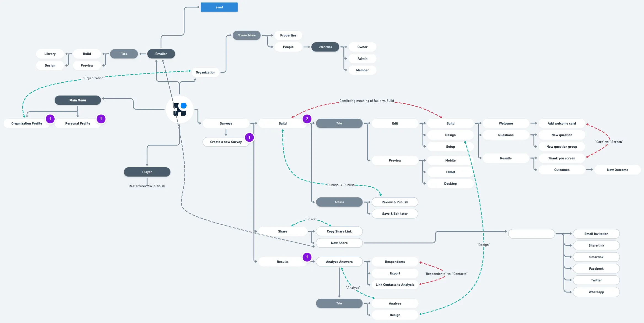Select the Welcome node
The image size is (644, 323).
pos(506,123)
